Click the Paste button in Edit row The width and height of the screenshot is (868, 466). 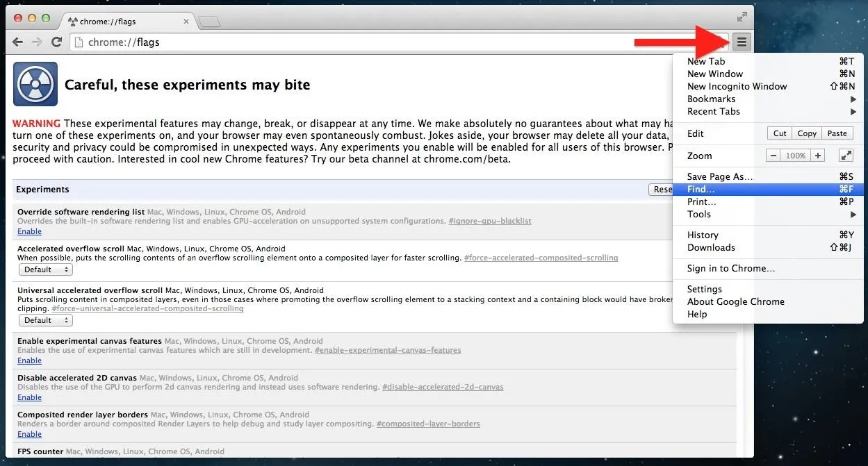837,133
